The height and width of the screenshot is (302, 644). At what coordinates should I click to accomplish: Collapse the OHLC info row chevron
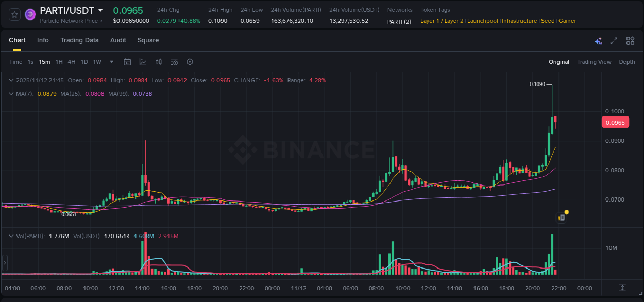tap(10, 80)
